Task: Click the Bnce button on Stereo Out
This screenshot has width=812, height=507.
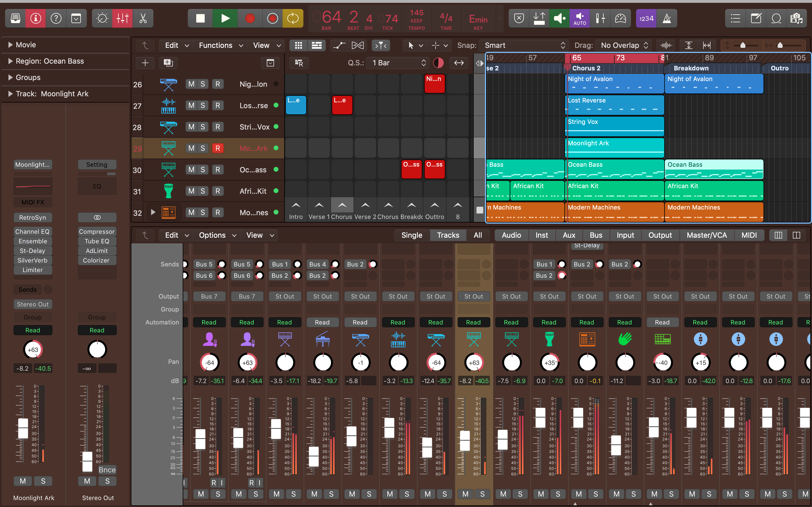Action: [x=107, y=470]
